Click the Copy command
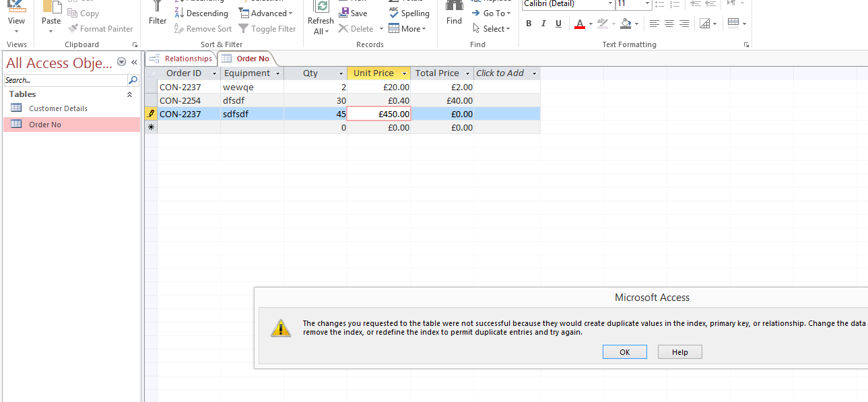 pyautogui.click(x=84, y=13)
